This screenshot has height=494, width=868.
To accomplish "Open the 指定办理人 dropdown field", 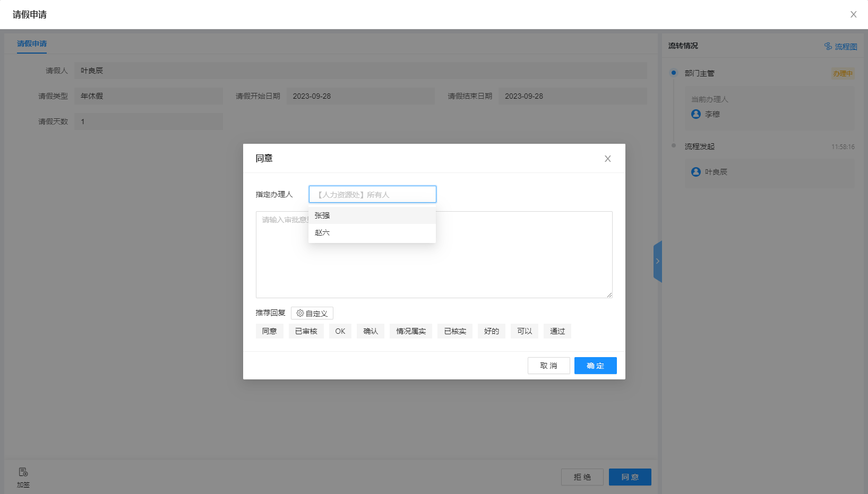I will 372,194.
